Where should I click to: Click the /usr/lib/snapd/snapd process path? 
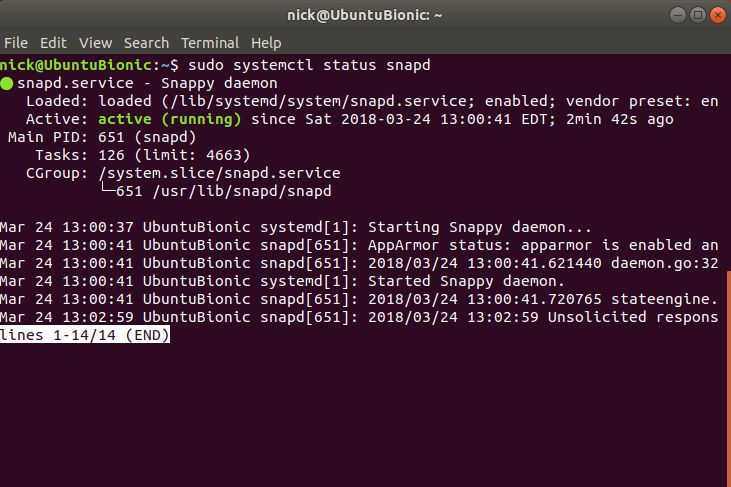240,191
